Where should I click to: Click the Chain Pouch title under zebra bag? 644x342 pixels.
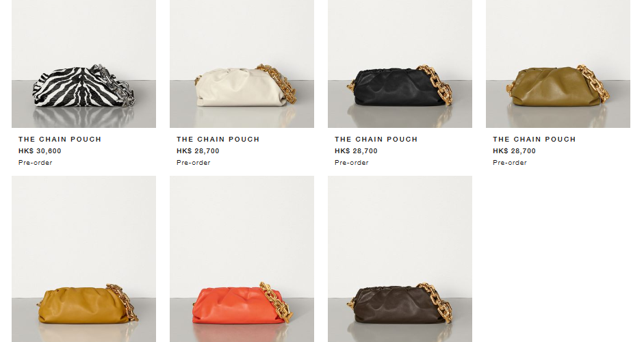tap(60, 139)
